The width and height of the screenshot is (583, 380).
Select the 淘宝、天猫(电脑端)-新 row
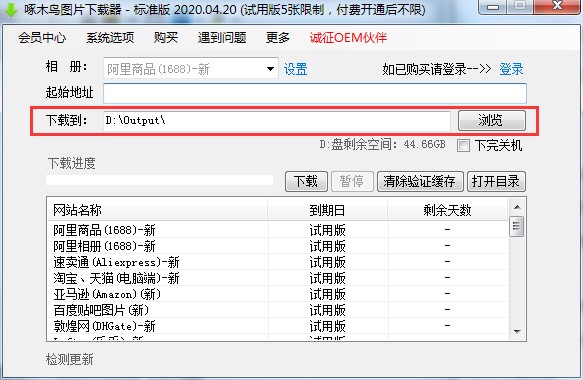tap(278, 278)
